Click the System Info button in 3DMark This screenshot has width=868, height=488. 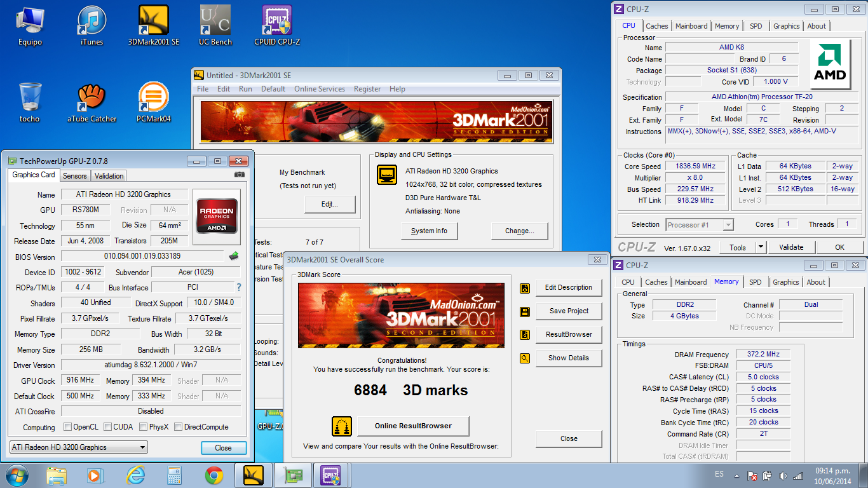[429, 231]
